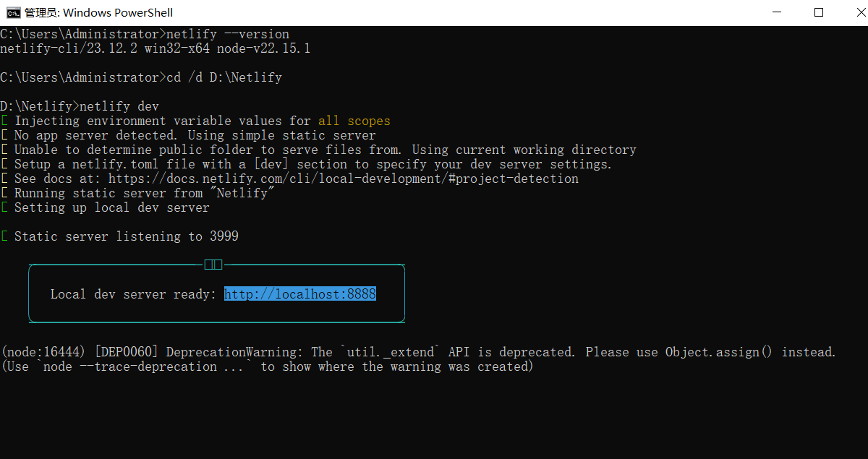Click the PowerShell icon in the title bar
This screenshot has width=868, height=459.
[x=12, y=12]
